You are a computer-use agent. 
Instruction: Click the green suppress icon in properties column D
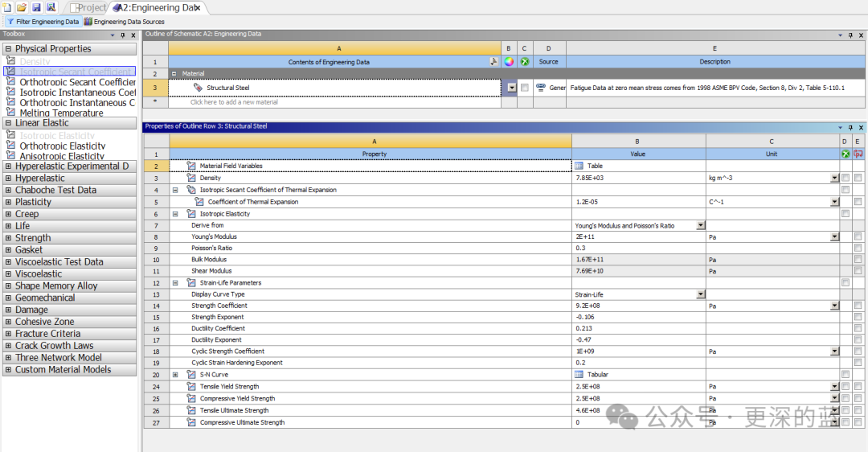[845, 154]
